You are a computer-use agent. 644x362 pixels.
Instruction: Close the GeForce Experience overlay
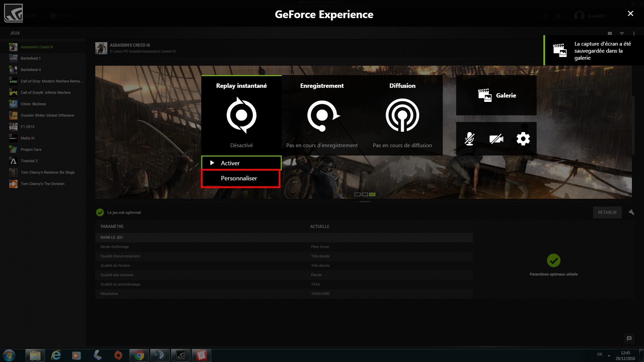(631, 13)
